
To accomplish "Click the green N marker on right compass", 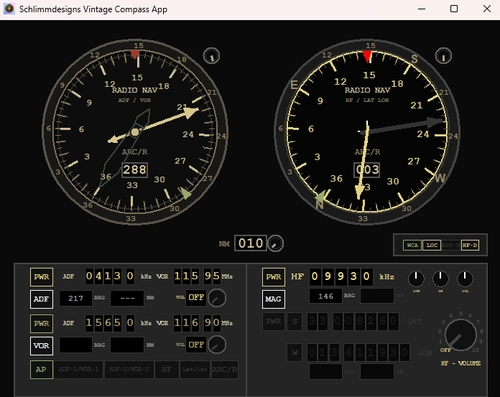I will 320,197.
